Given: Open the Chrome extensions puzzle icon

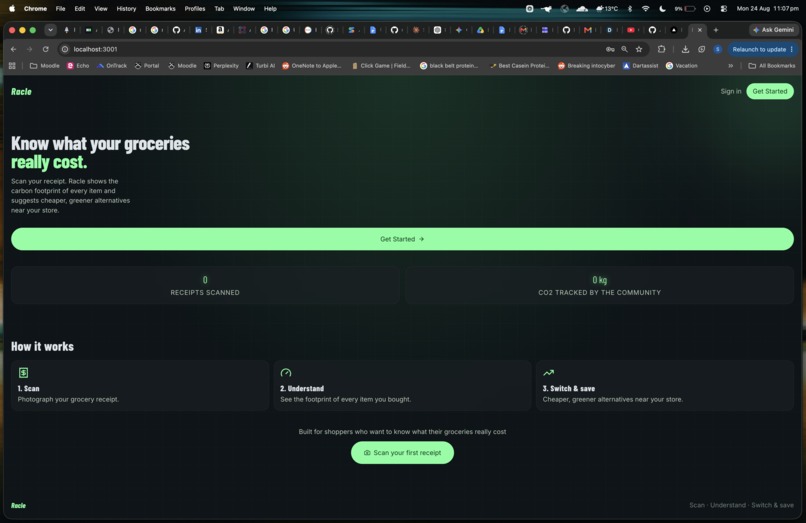Looking at the screenshot, I should pyautogui.click(x=662, y=49).
